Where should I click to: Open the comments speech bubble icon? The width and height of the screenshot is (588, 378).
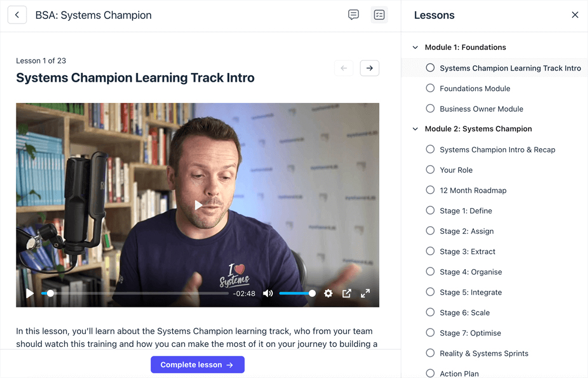353,15
